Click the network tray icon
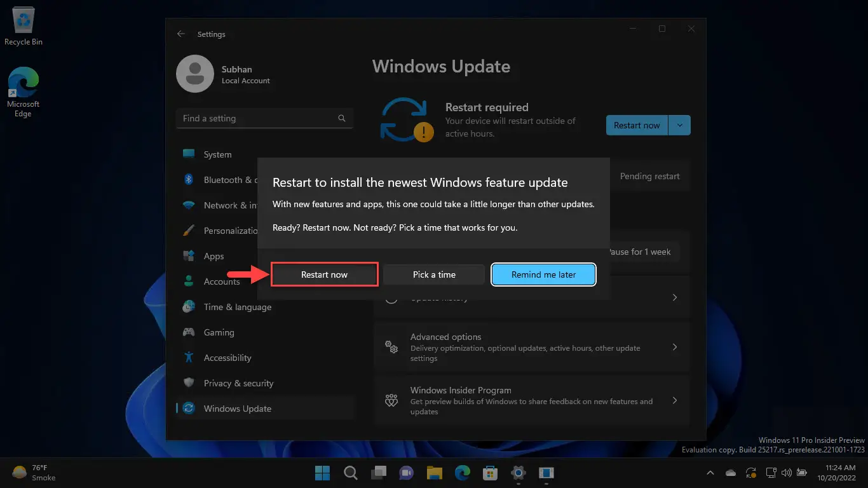This screenshot has height=488, width=868. pyautogui.click(x=771, y=473)
